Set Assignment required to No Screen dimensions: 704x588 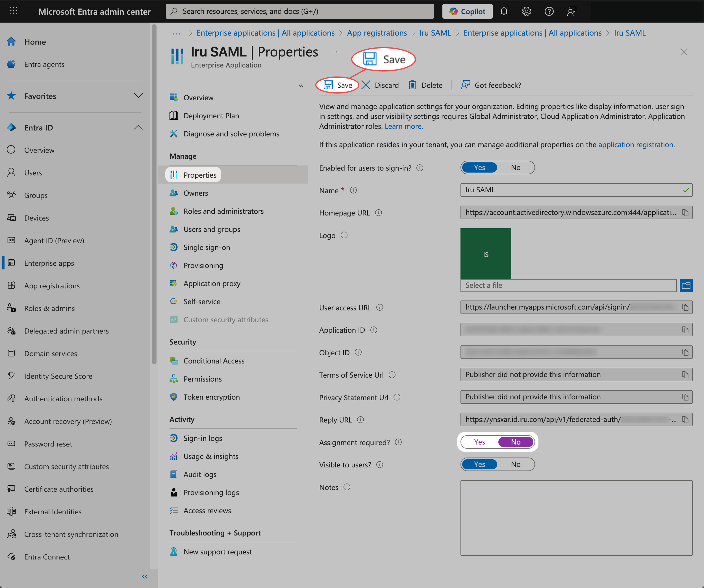(516, 442)
